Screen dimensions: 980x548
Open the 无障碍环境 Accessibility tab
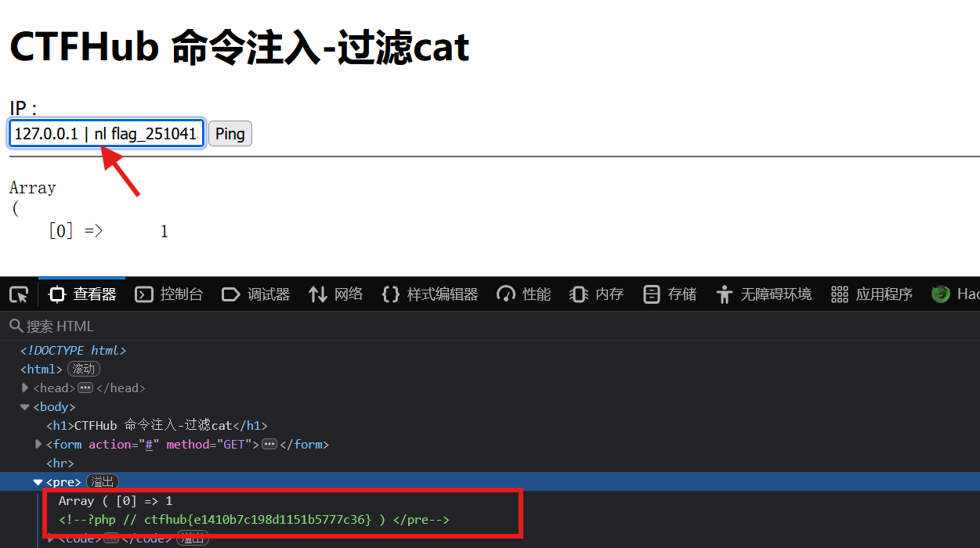pos(763,294)
